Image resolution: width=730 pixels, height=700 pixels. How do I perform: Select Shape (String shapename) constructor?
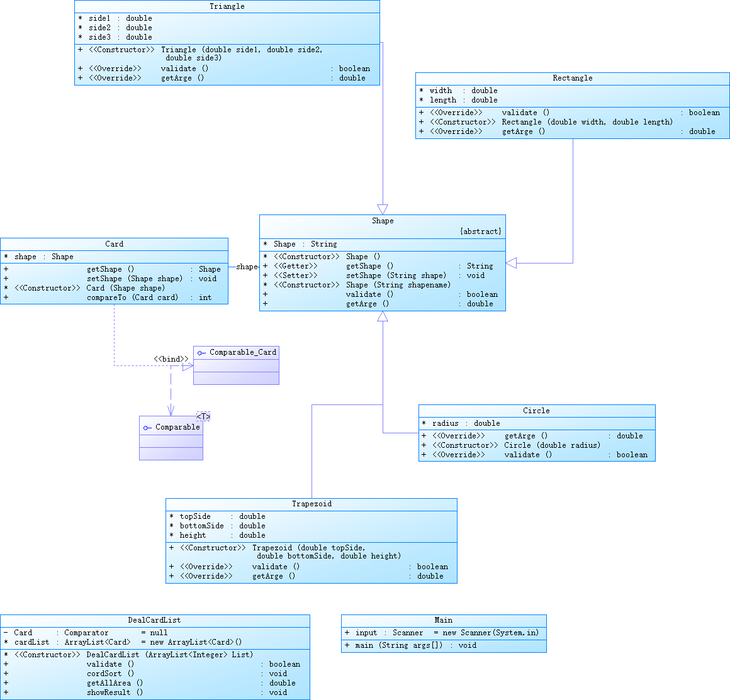tap(357, 285)
